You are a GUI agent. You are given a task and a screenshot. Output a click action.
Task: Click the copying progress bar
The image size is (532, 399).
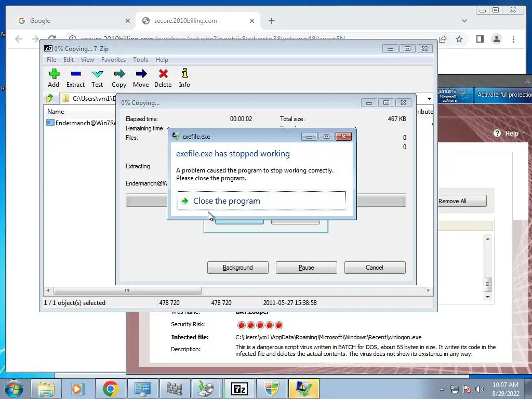[x=265, y=200]
